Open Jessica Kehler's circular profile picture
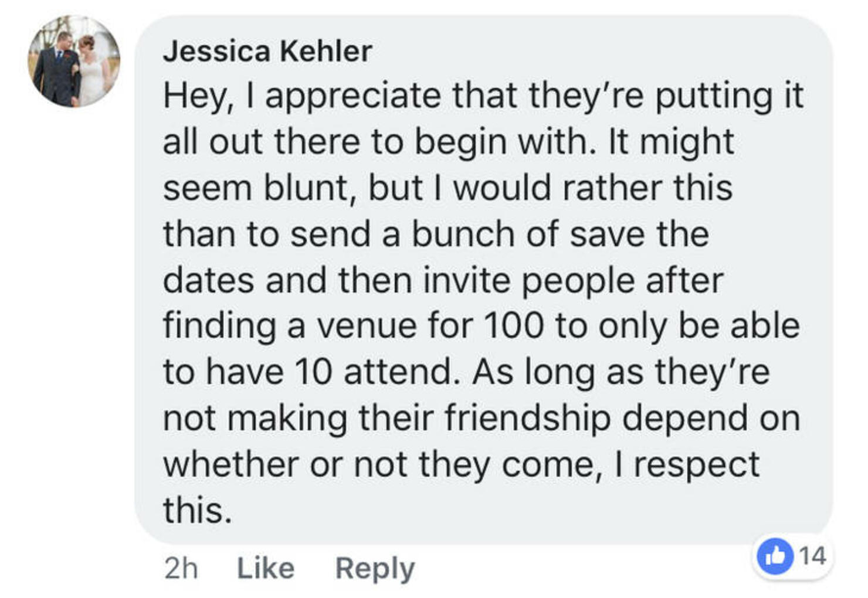 (74, 61)
